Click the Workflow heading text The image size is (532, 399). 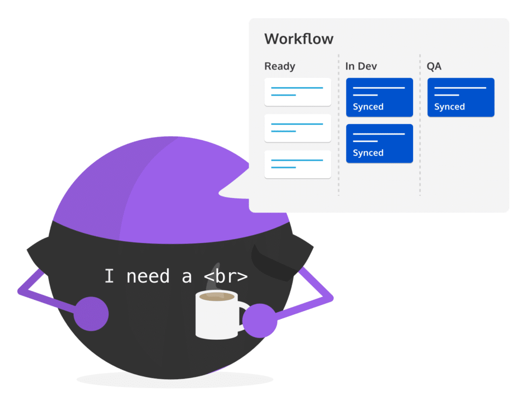point(299,39)
